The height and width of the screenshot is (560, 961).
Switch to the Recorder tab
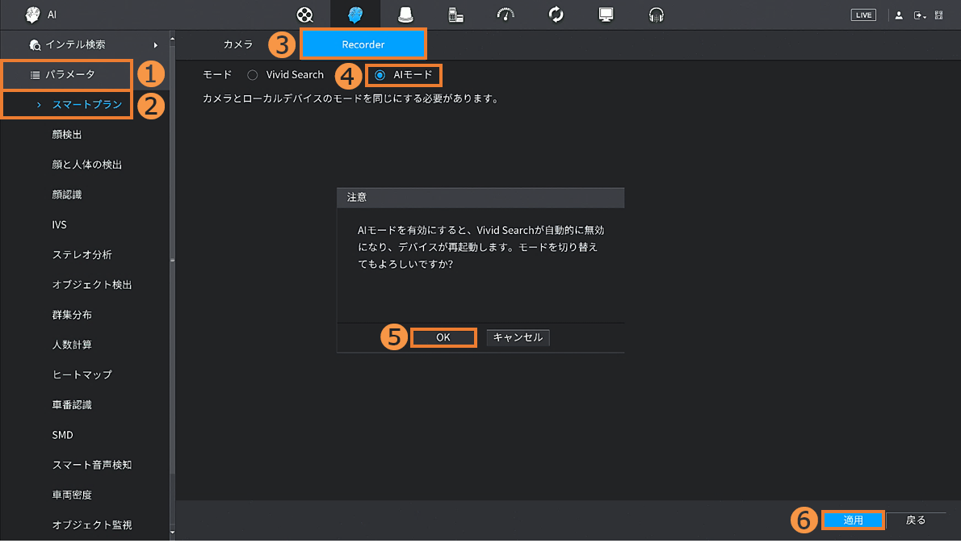click(x=363, y=45)
